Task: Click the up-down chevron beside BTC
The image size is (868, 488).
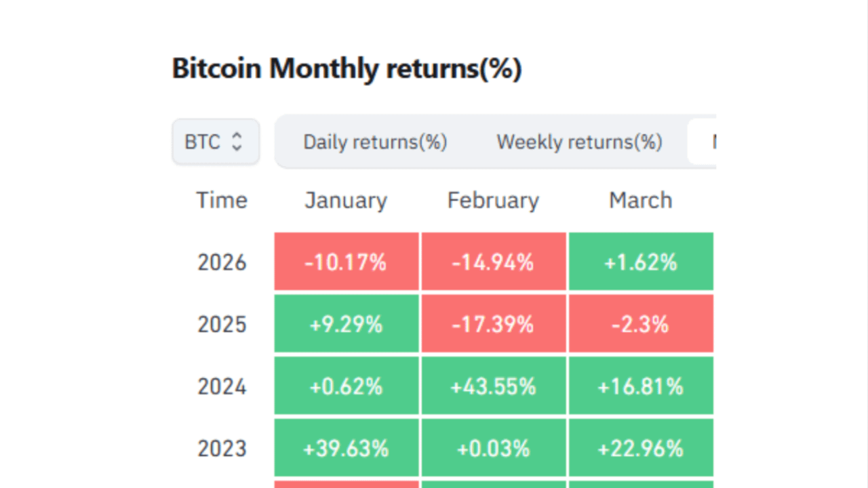Action: (237, 142)
